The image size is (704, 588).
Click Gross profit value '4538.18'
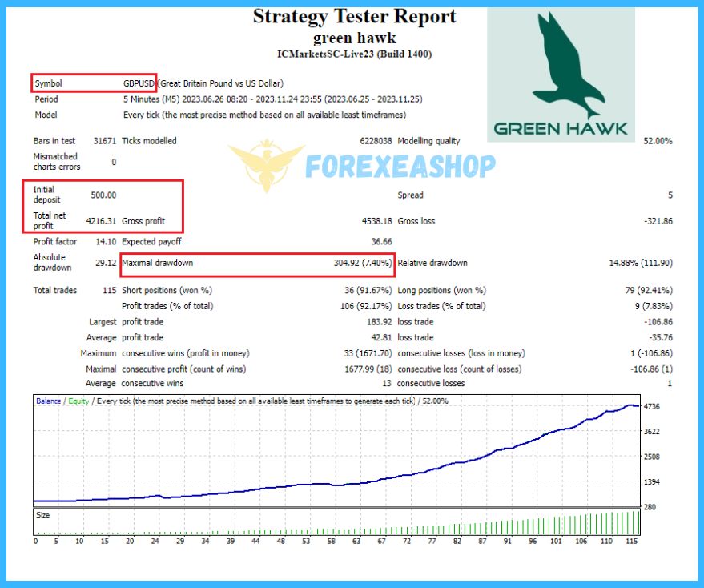(377, 221)
